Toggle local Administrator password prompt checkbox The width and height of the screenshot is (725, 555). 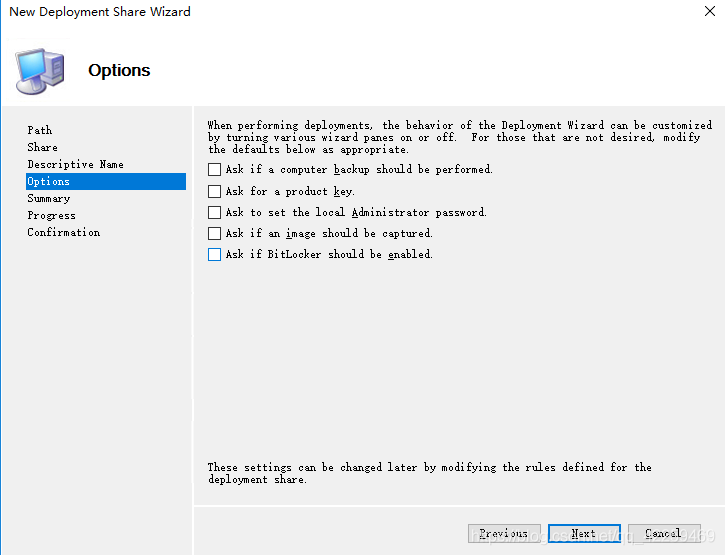214,212
